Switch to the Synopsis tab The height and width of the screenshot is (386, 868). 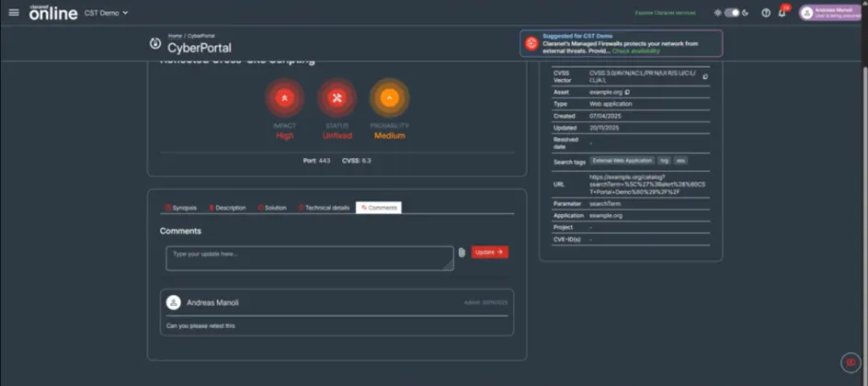pyautogui.click(x=180, y=208)
